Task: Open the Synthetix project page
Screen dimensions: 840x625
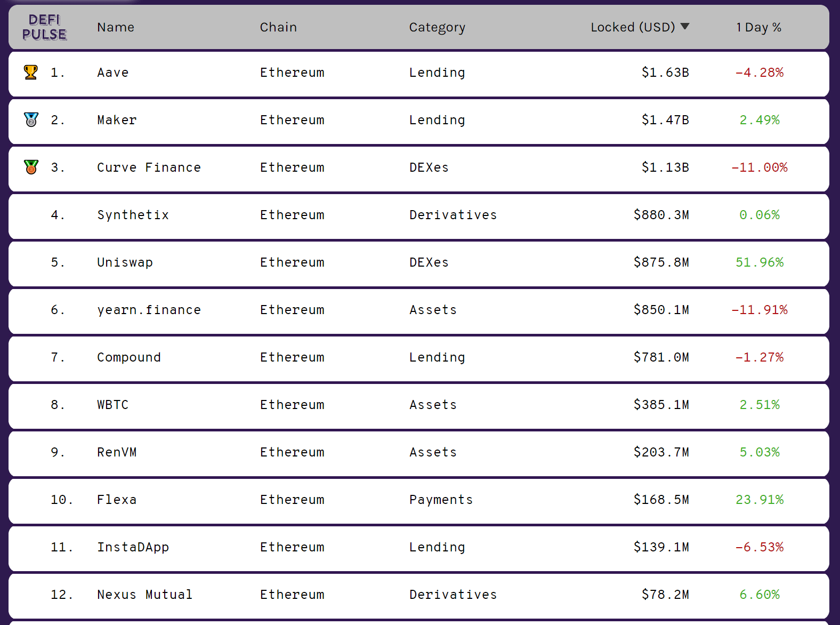Action: [133, 215]
